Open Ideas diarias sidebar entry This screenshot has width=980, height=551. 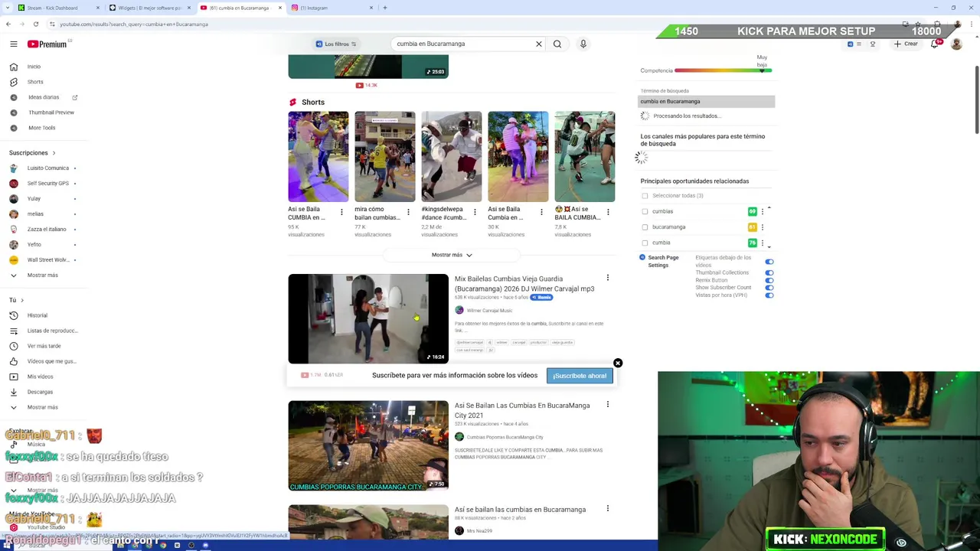[x=44, y=97]
